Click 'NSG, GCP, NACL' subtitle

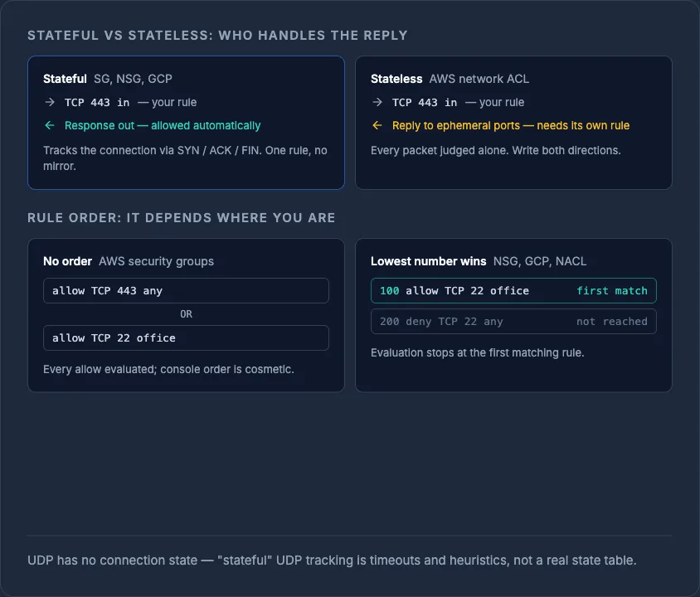pyautogui.click(x=540, y=261)
